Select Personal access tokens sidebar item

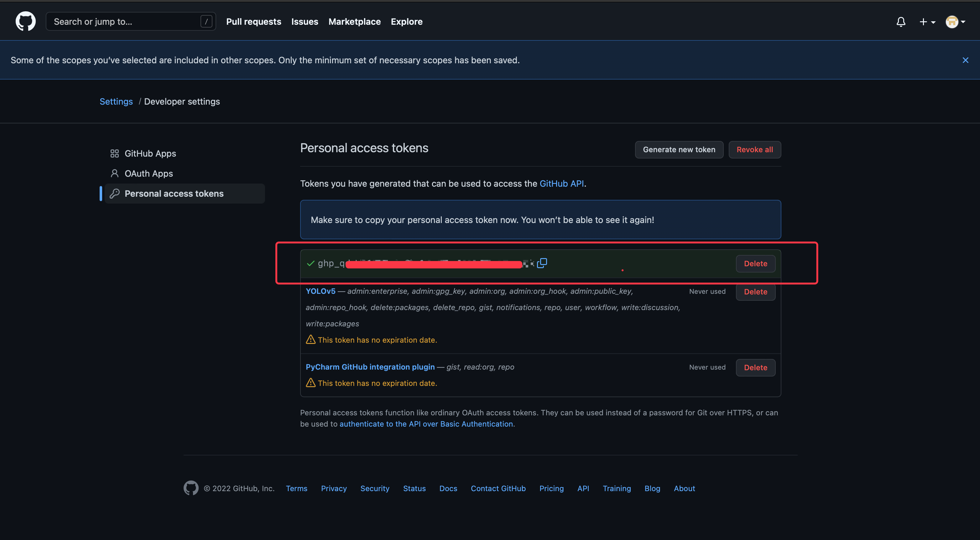(x=174, y=194)
